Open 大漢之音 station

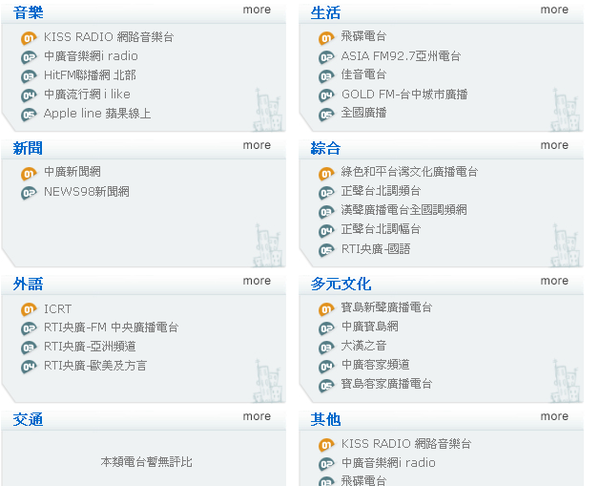pos(364,346)
